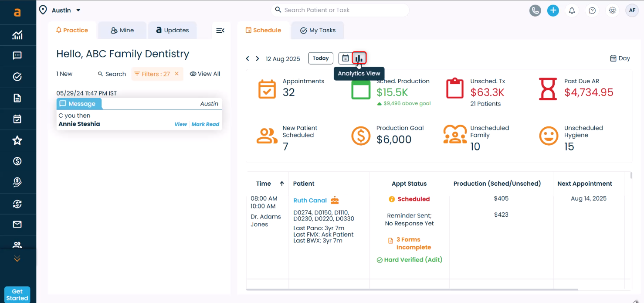644x303 pixels.
Task: Open the phone dialer icon
Action: (535, 10)
